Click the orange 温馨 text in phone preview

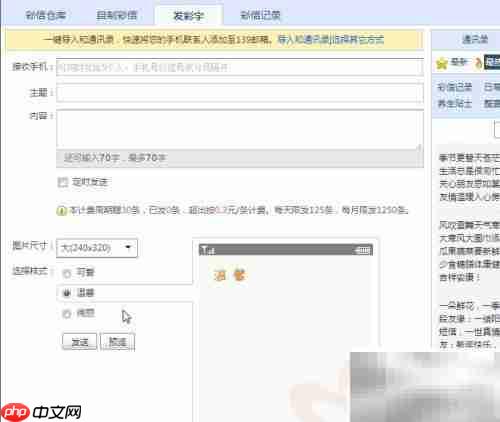pos(230,276)
